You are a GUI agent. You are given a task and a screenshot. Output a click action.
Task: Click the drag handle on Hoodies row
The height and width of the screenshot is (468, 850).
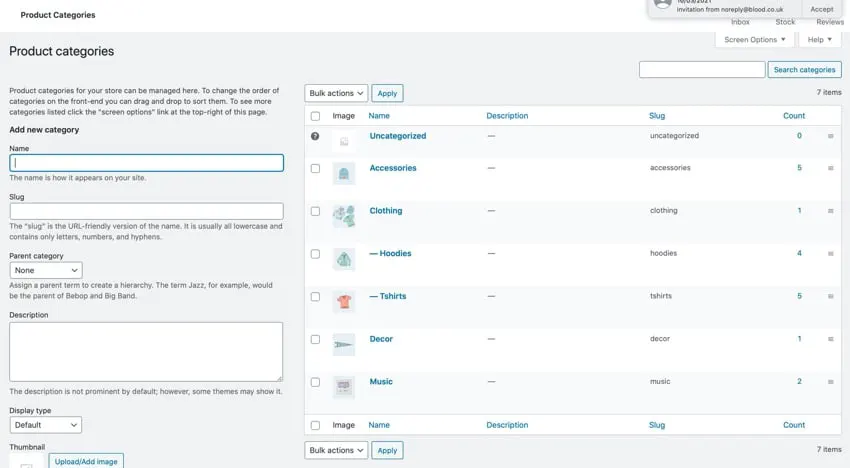point(830,254)
